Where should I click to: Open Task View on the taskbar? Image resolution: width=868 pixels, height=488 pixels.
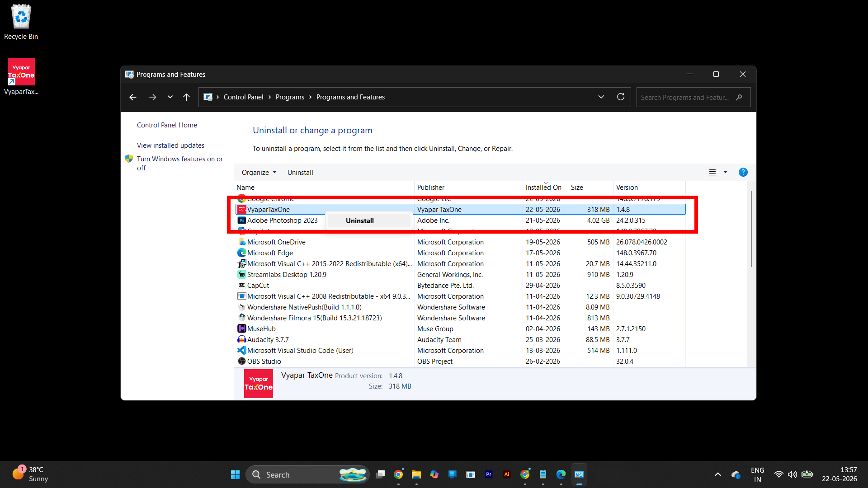click(380, 474)
